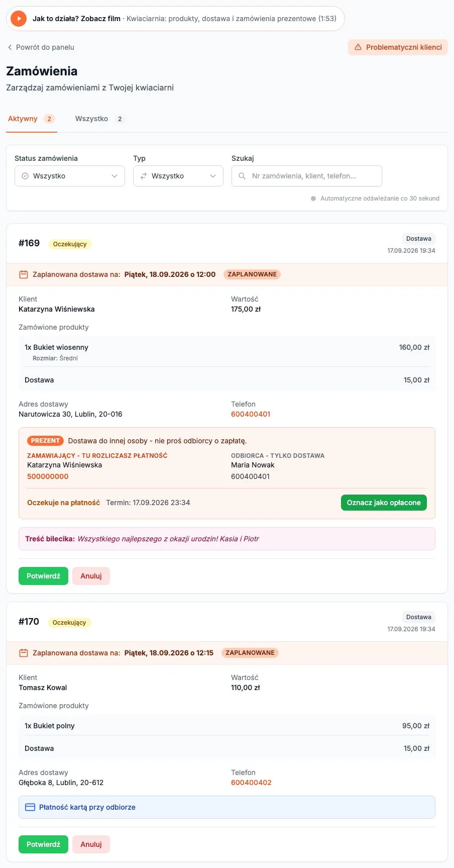The image size is (454, 868).
Task: Focus the order search input
Action: [x=307, y=176]
